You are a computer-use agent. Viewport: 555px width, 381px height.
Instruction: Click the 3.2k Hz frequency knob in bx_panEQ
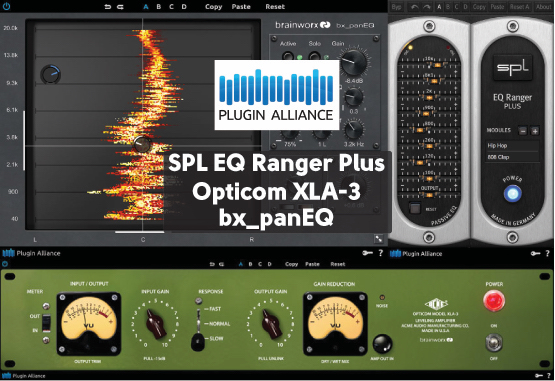click(x=354, y=130)
